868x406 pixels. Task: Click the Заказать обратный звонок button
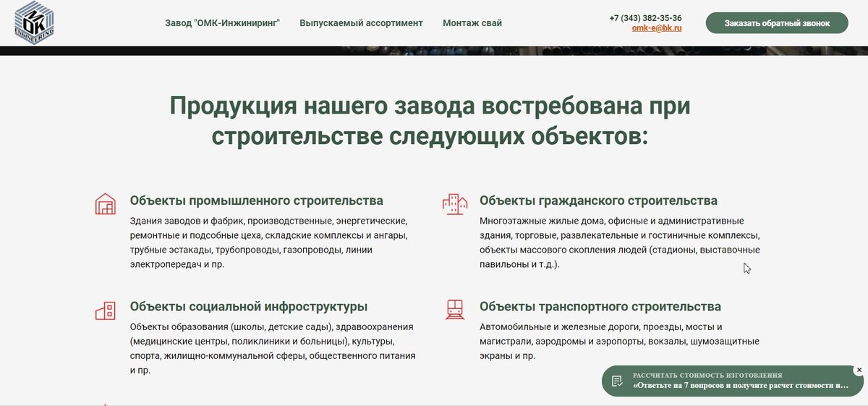click(x=778, y=23)
